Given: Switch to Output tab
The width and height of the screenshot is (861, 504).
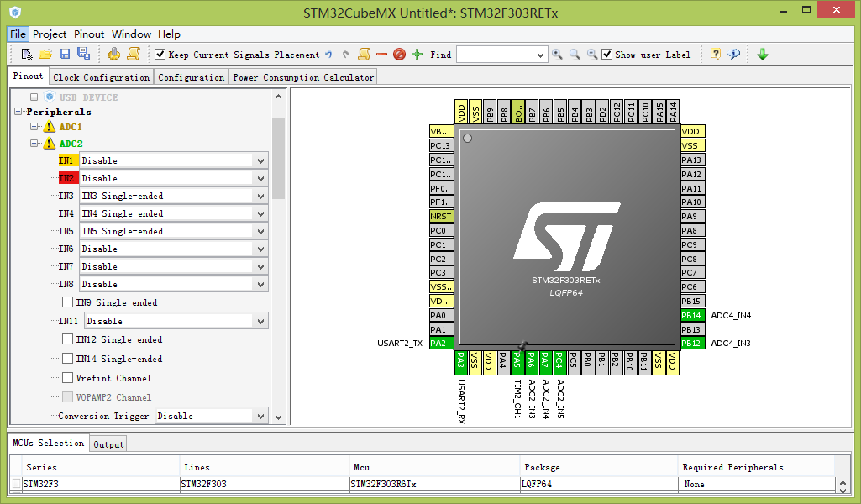Looking at the screenshot, I should [108, 444].
